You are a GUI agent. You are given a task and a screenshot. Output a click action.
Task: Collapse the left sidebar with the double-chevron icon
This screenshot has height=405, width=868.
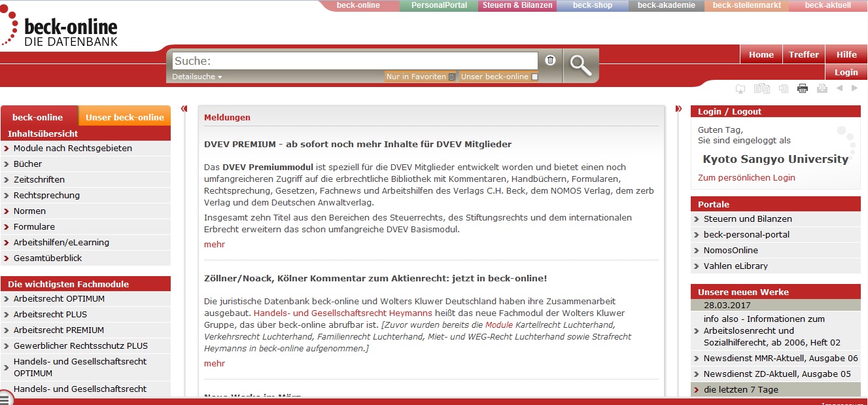[184, 109]
